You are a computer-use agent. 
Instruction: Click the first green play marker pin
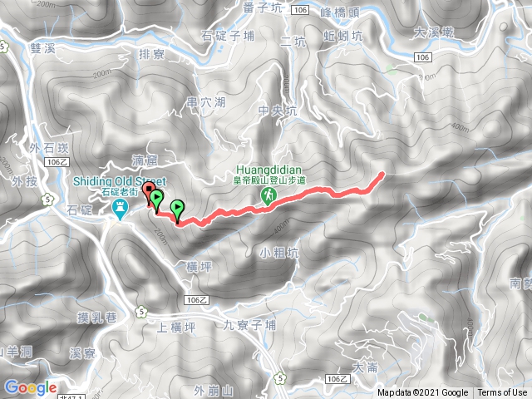click(x=156, y=201)
